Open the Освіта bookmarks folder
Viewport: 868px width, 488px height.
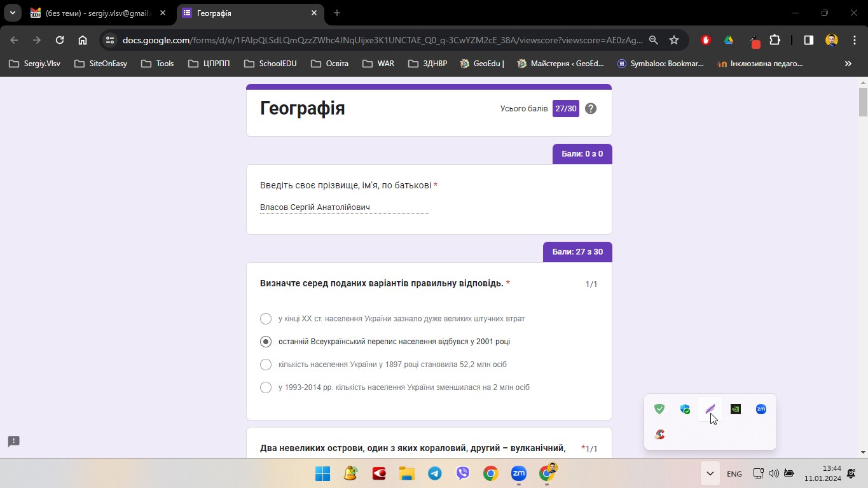pyautogui.click(x=331, y=64)
